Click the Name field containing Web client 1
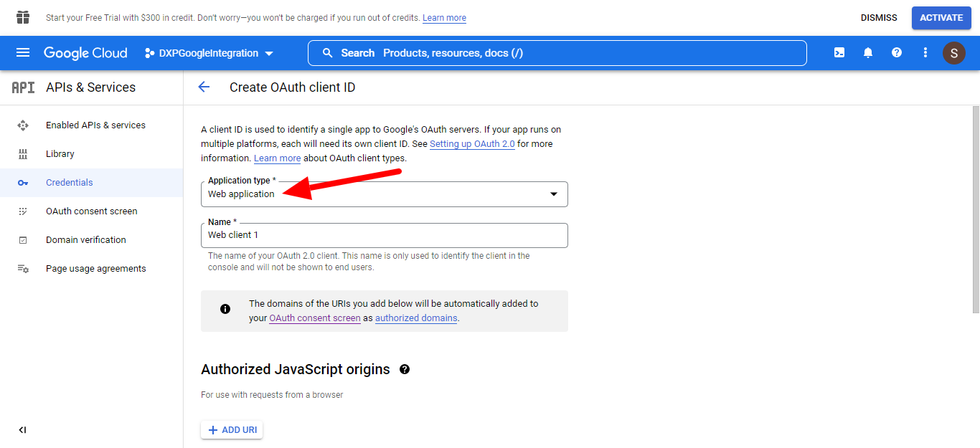 384,235
